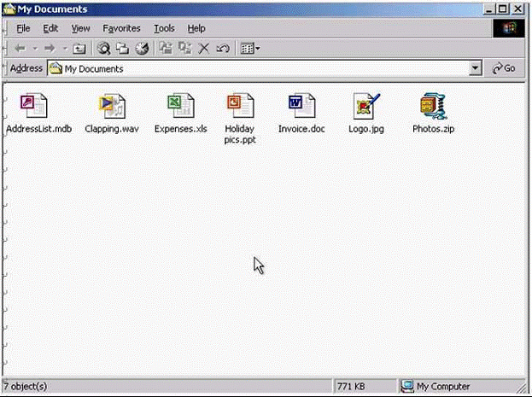Click the Back arrow toolbar button

click(20, 49)
